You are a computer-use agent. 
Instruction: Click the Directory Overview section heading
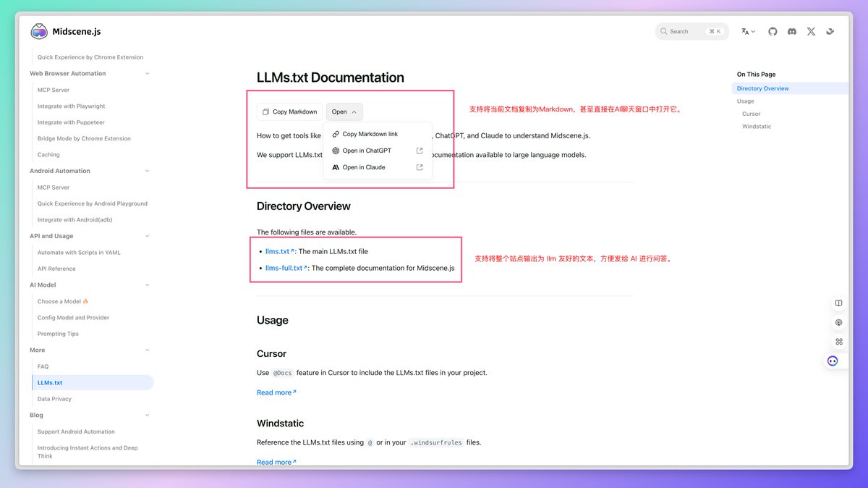(x=303, y=206)
